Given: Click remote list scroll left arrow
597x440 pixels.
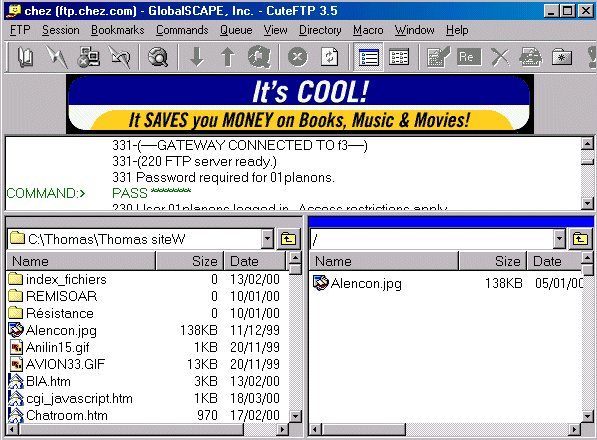Looking at the screenshot, I should [315, 430].
